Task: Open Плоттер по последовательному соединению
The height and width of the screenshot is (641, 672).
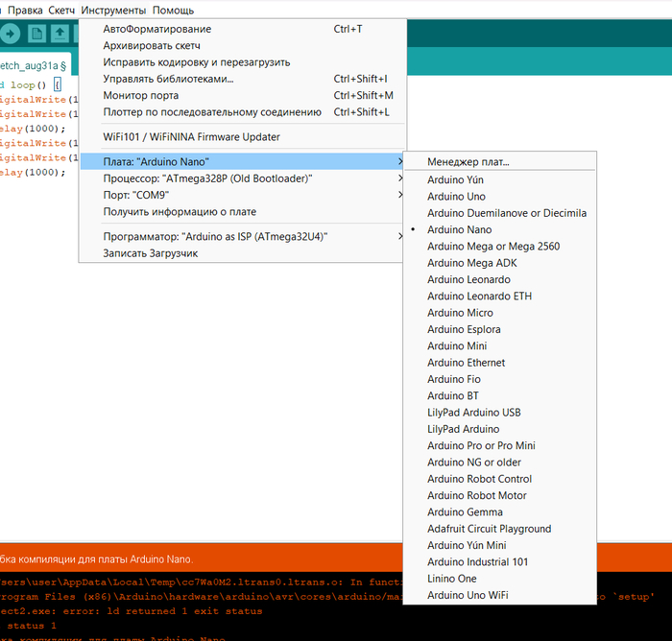Action: [243, 112]
